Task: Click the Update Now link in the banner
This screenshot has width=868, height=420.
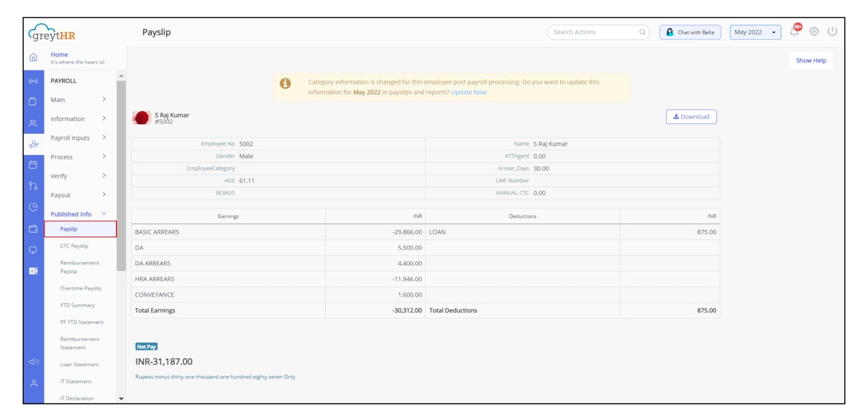Action: coord(468,92)
